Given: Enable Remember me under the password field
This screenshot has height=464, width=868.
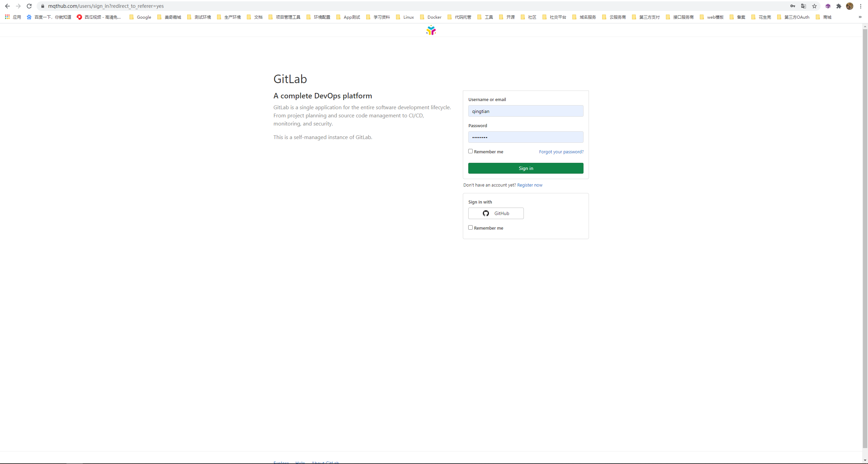Looking at the screenshot, I should (470, 151).
